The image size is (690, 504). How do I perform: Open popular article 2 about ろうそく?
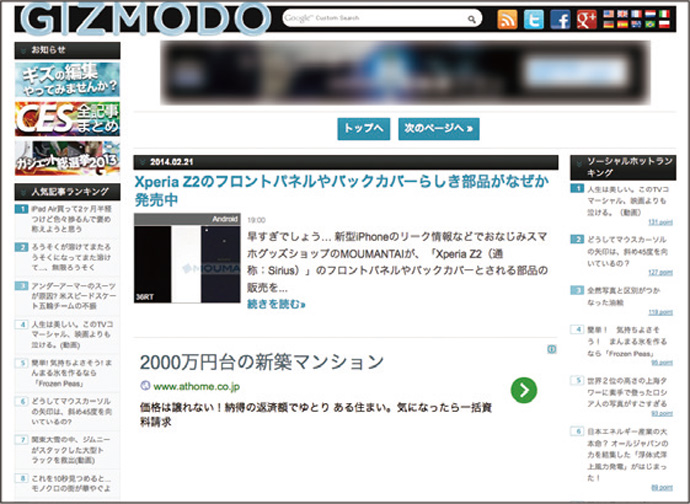(x=71, y=257)
